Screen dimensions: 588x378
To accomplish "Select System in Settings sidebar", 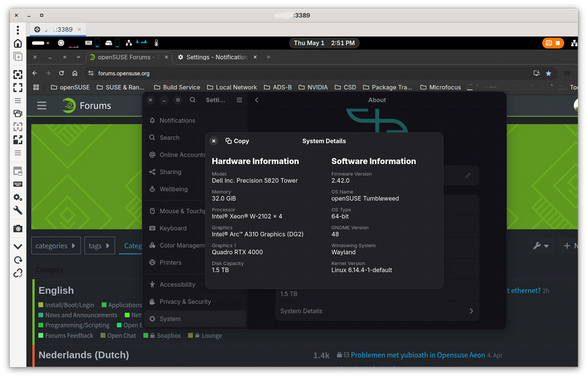I will coord(195,319).
